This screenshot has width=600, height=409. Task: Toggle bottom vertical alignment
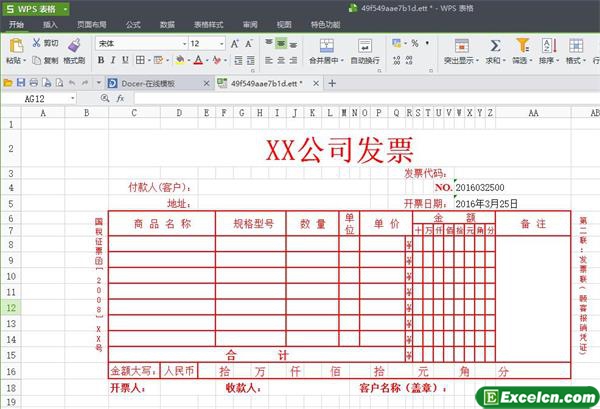pos(293,44)
